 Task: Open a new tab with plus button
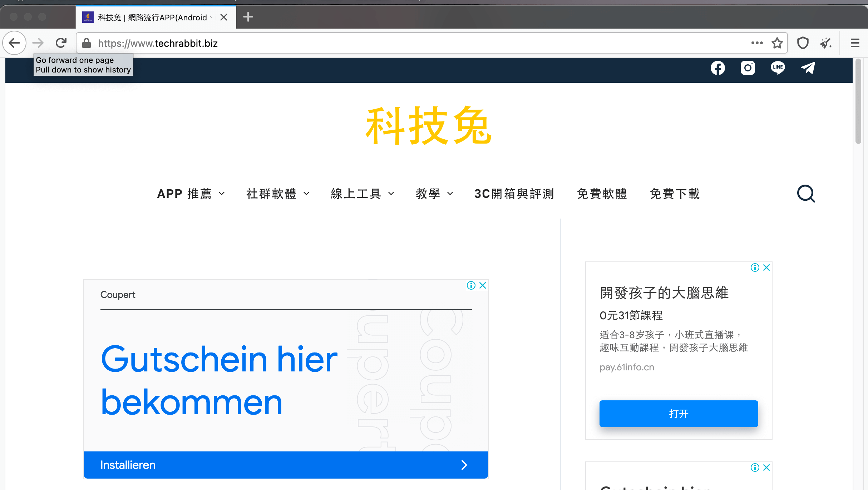pyautogui.click(x=248, y=17)
